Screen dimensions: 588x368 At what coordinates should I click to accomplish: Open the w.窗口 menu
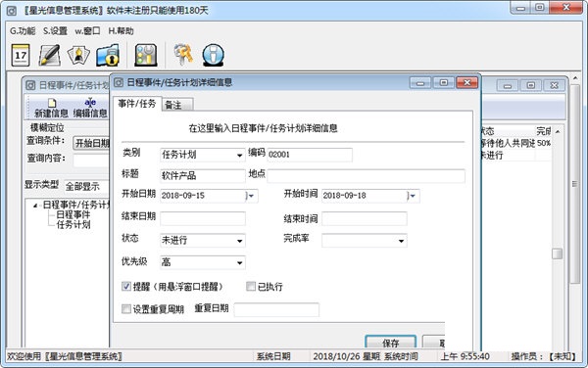(87, 31)
